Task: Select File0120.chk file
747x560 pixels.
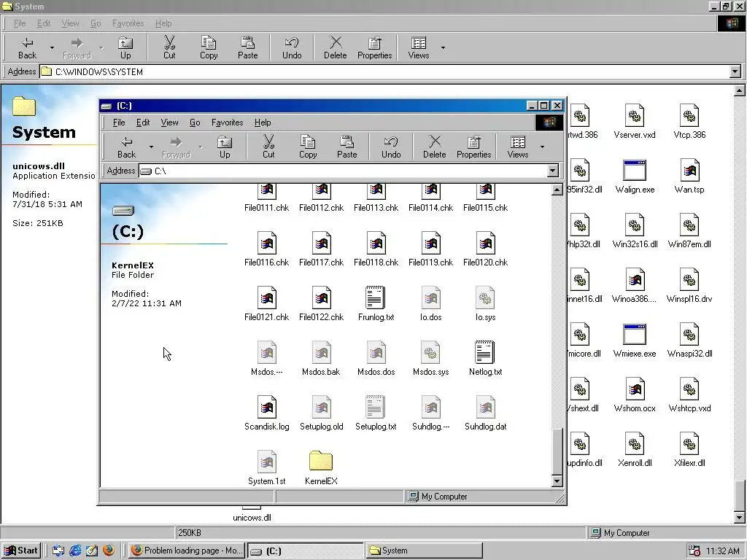Action: coord(485,249)
